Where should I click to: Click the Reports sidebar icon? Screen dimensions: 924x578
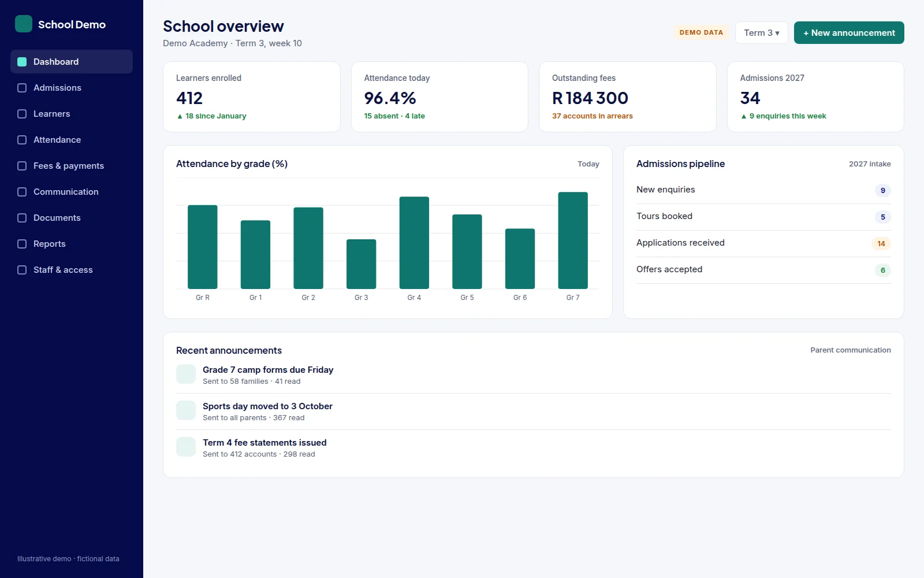coord(22,244)
